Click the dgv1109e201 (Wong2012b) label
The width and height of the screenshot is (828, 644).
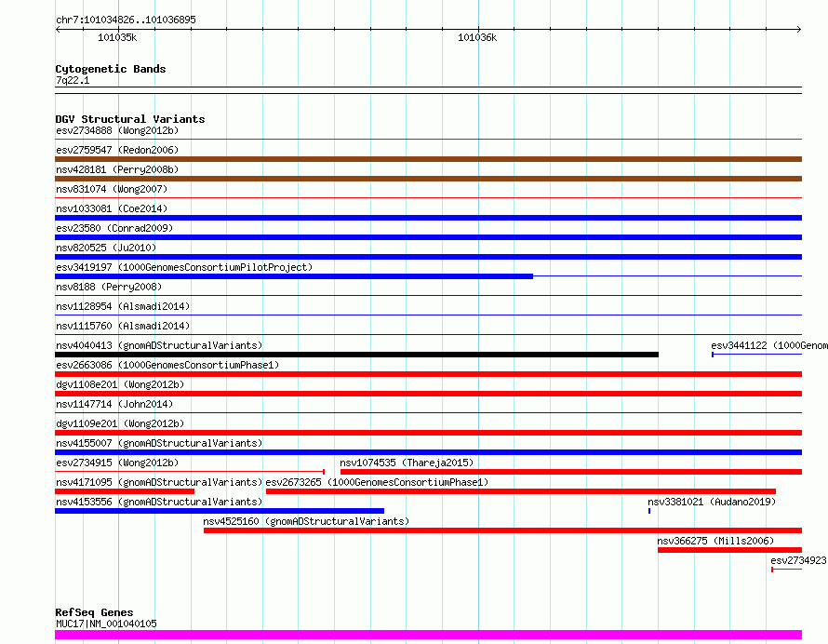pyautogui.click(x=120, y=423)
